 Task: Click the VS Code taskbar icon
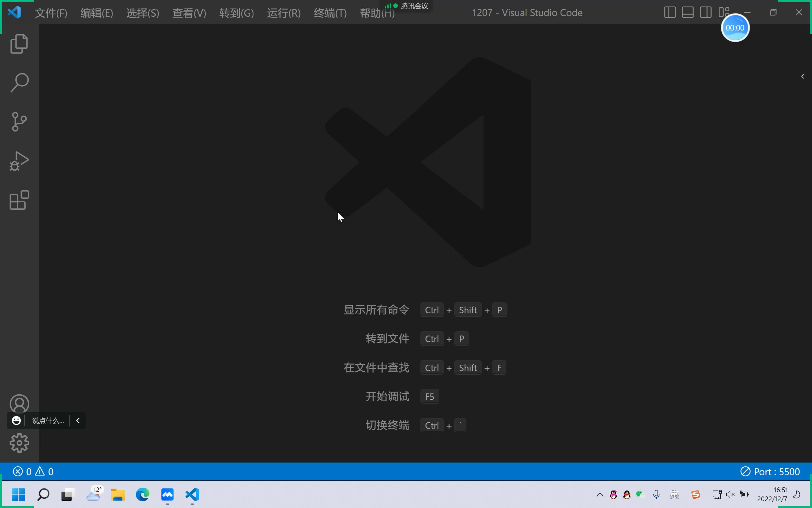pyautogui.click(x=192, y=494)
